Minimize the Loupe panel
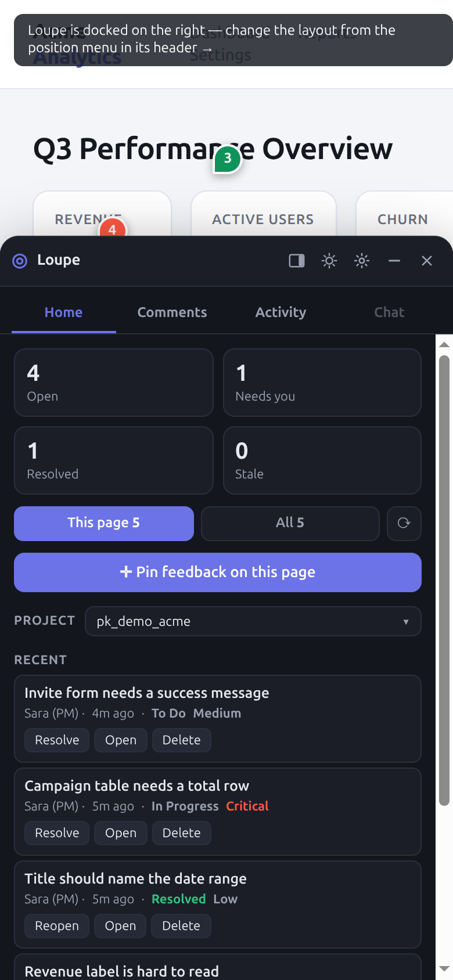Screen dimensions: 453x980 [394, 261]
